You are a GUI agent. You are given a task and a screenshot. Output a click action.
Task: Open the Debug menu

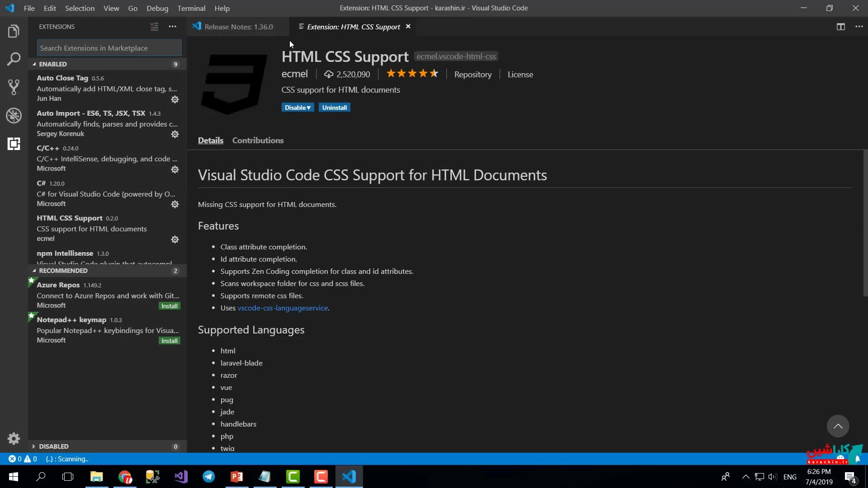click(x=157, y=8)
